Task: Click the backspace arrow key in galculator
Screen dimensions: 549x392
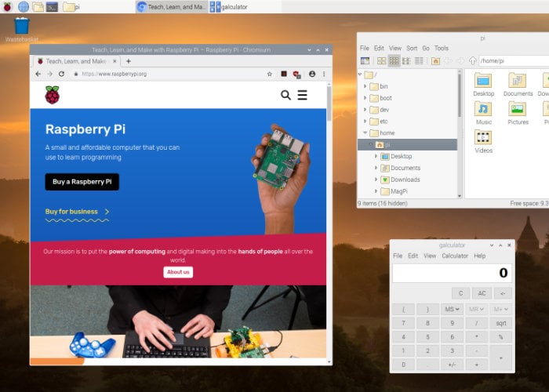Action: click(x=503, y=293)
